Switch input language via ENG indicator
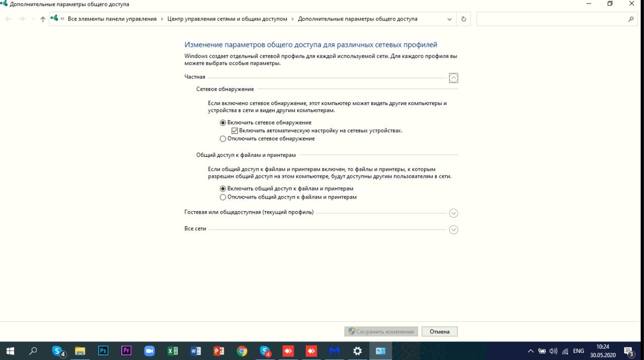This screenshot has width=644, height=360. [x=579, y=351]
